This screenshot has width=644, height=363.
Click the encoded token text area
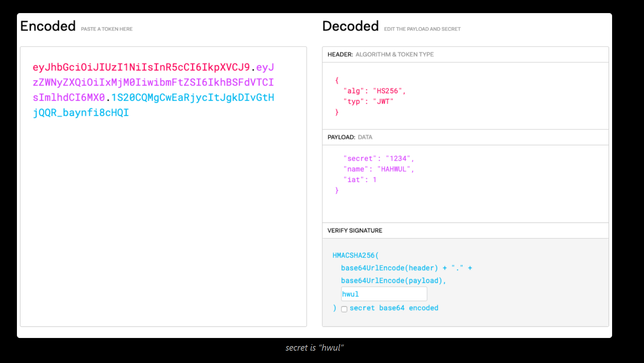[x=163, y=187]
